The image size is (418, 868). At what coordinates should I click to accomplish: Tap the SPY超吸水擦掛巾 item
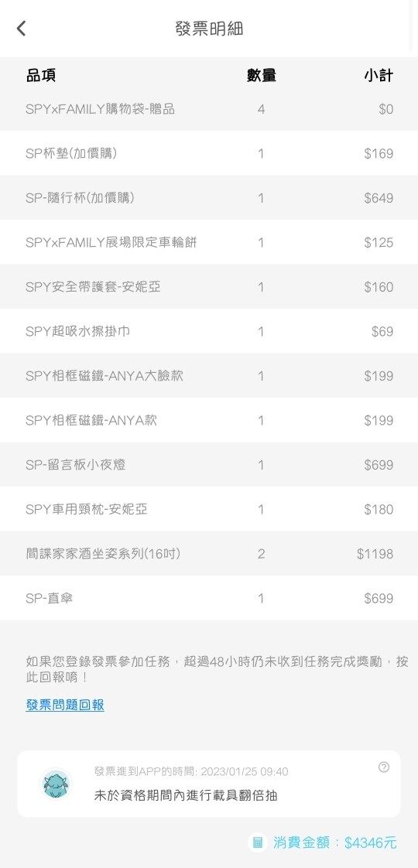[209, 331]
